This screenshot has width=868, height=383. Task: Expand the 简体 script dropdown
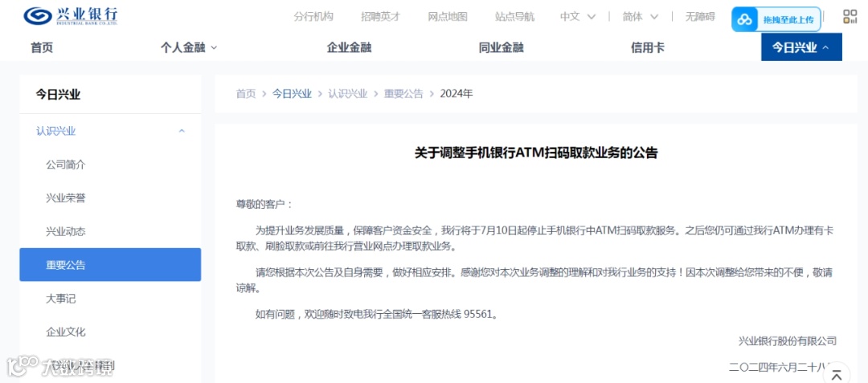[x=641, y=17]
